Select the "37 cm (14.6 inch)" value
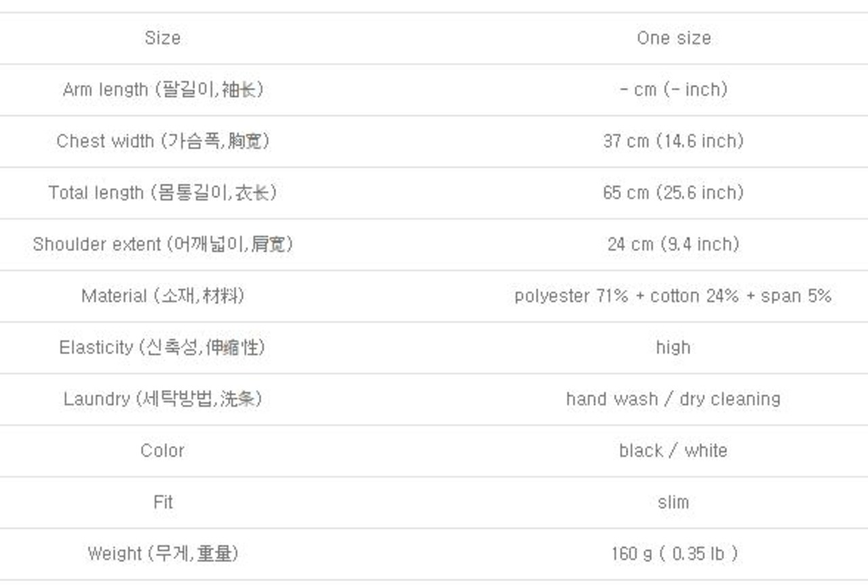 [x=673, y=141]
